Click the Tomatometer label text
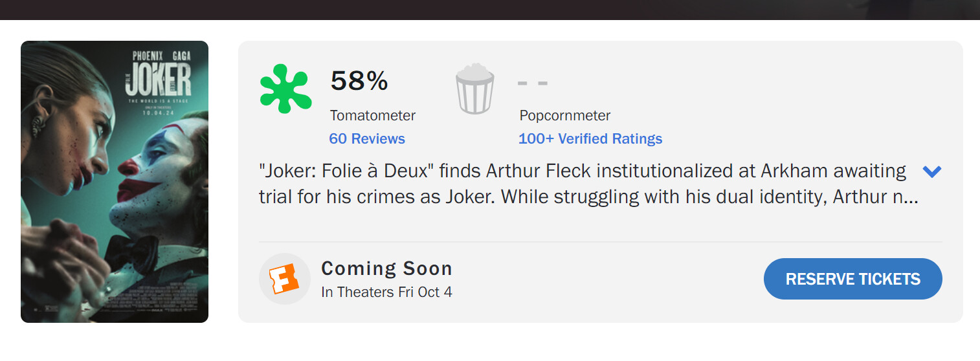Screen dimensions: 980x361 (x=373, y=116)
